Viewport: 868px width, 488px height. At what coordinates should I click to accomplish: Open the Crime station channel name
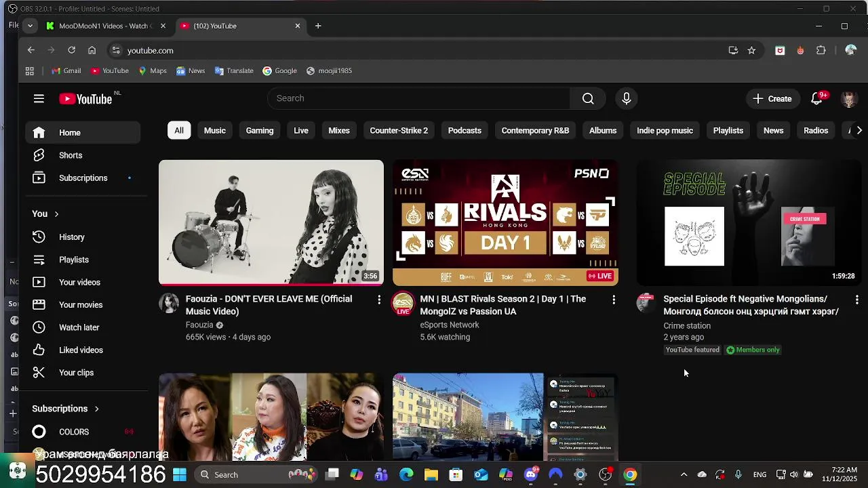(687, 325)
